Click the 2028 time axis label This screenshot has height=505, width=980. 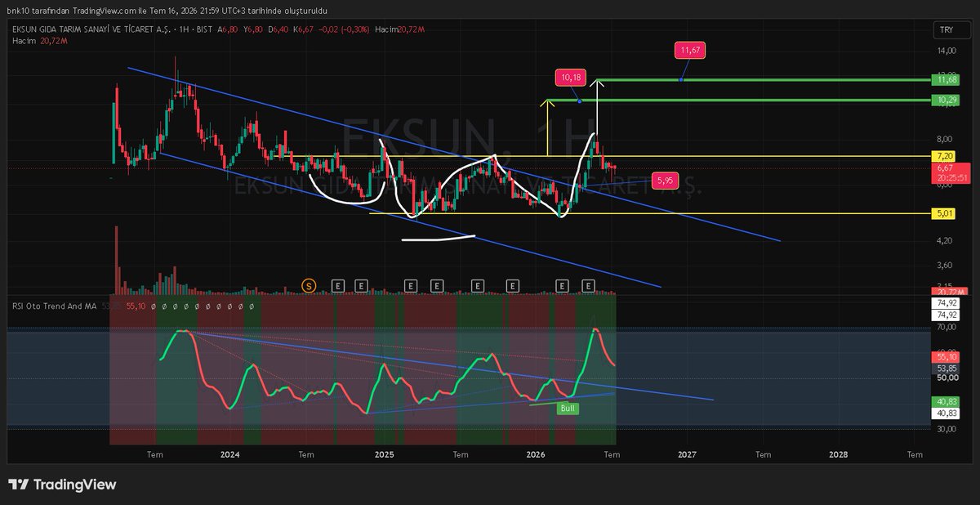[839, 454]
